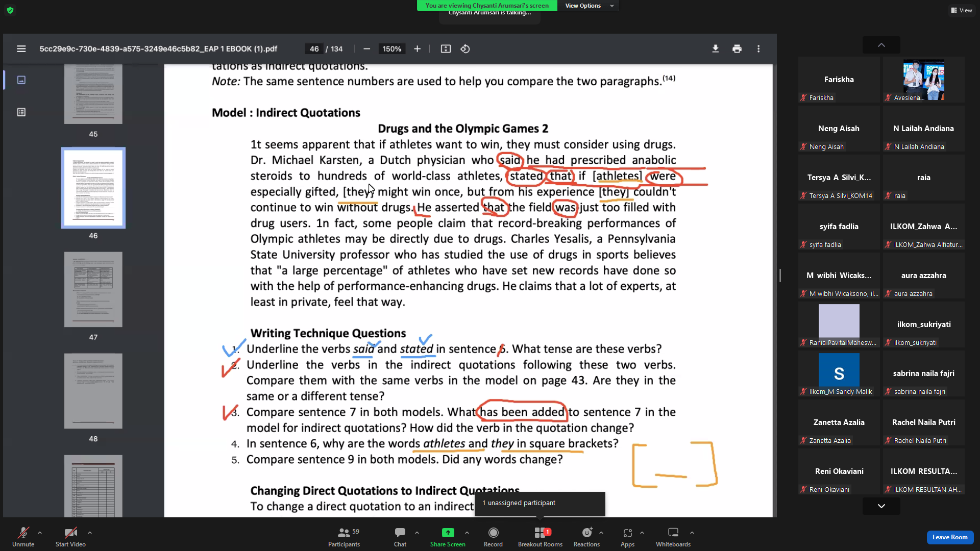Select Zanetta Azalia participant tile
The width and height of the screenshot is (980, 551).
839,422
